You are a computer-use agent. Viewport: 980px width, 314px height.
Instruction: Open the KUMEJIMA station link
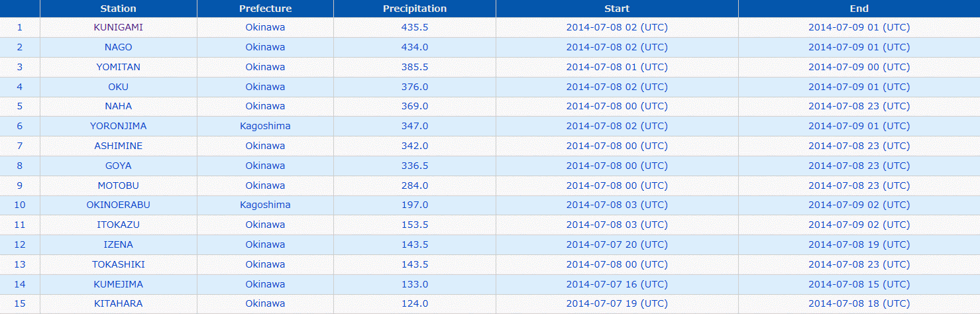[x=118, y=284]
